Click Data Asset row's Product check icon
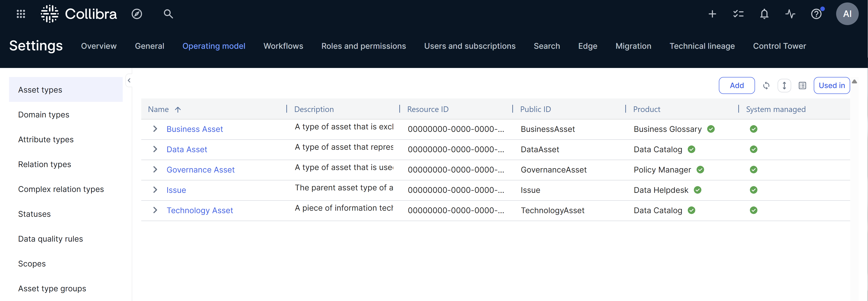868x301 pixels. click(692, 149)
